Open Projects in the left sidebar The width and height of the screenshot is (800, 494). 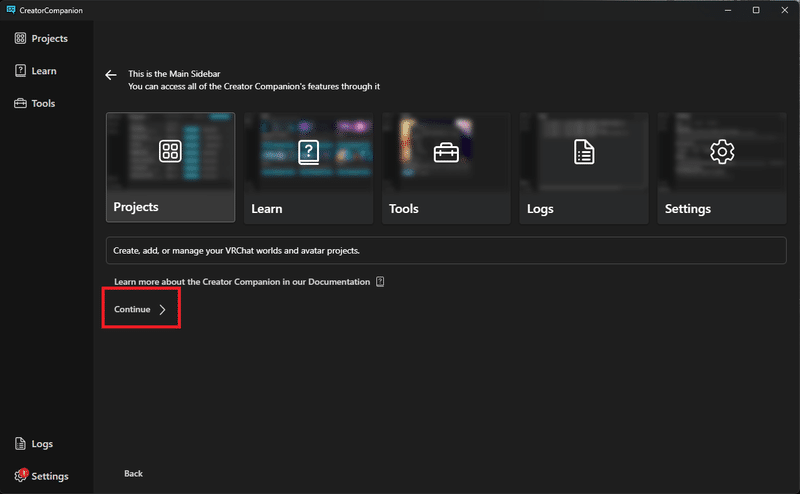[41, 38]
